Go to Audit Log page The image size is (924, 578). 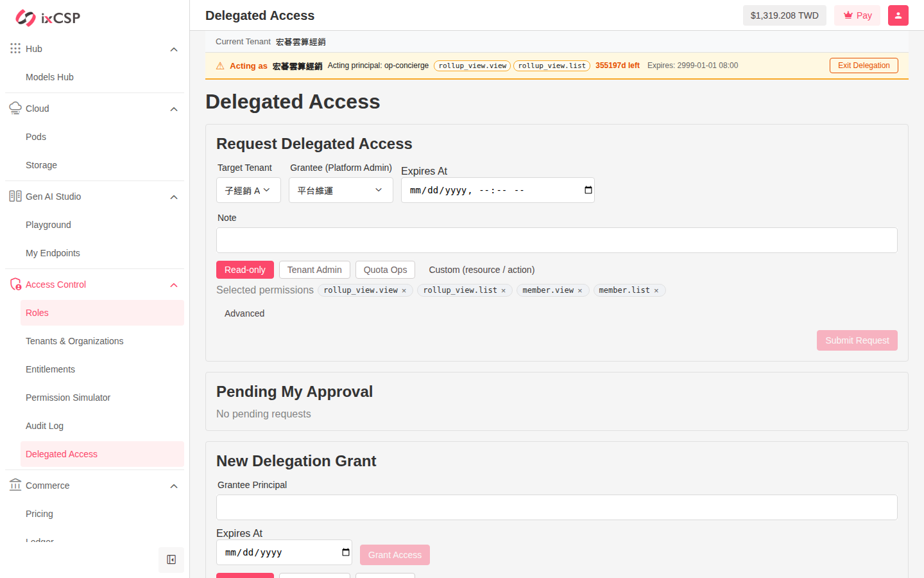(44, 426)
